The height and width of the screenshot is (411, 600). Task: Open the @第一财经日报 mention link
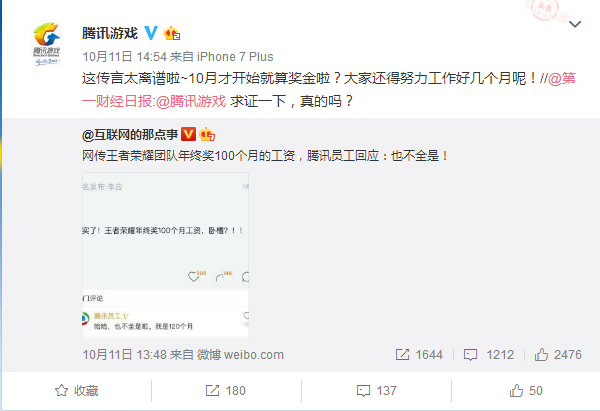point(328,90)
